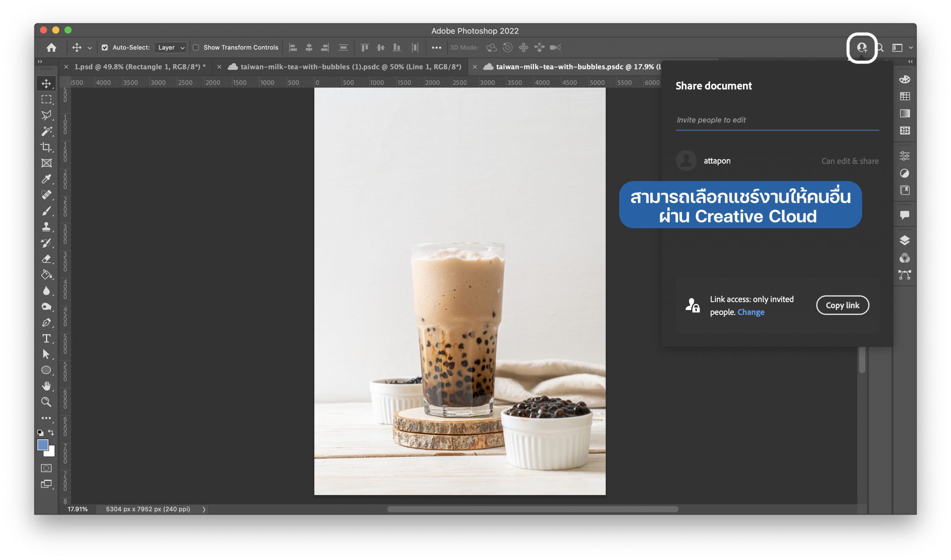Switch to taiwan-milk-tea-with-bubbles (1).psdc tab
Screen dimensions: 951x560
pos(350,67)
